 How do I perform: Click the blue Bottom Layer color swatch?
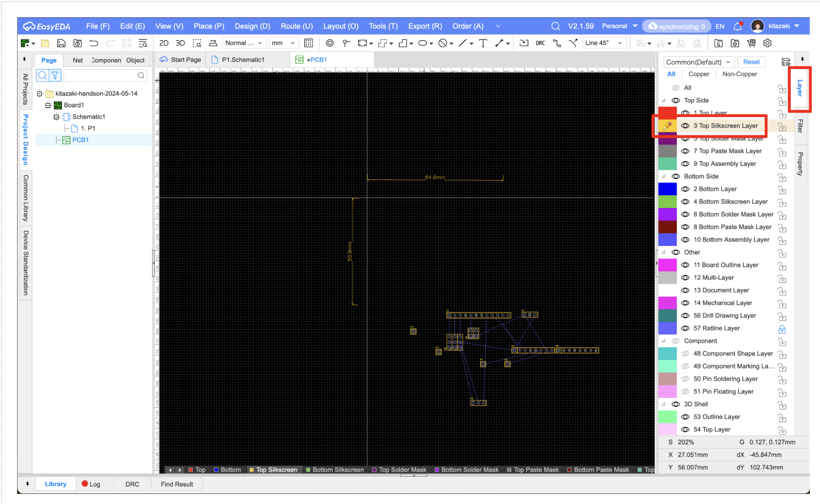[x=667, y=189]
